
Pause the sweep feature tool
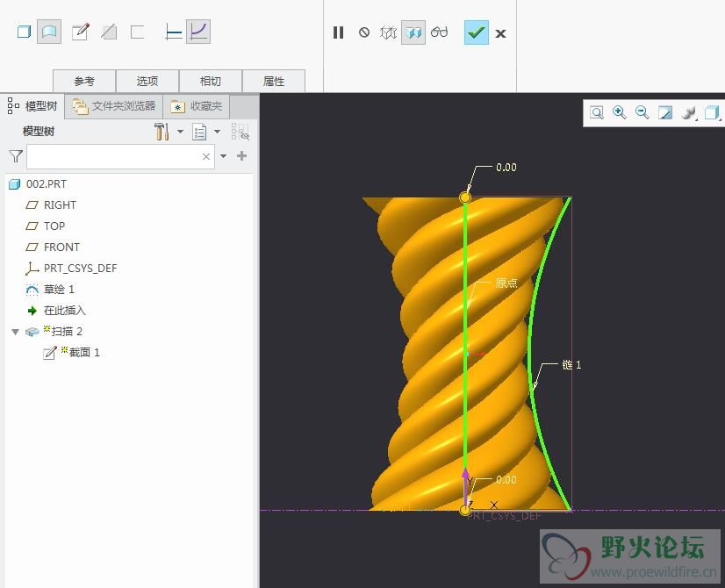coord(339,32)
